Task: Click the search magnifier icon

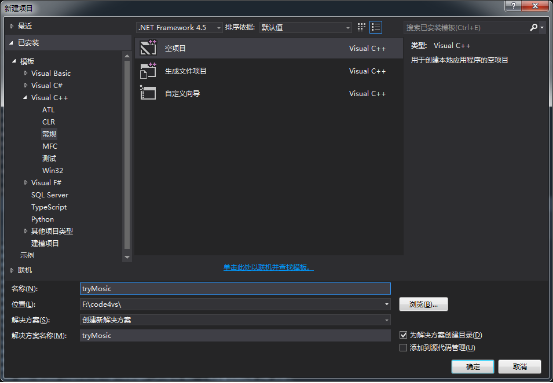Action: click(533, 27)
